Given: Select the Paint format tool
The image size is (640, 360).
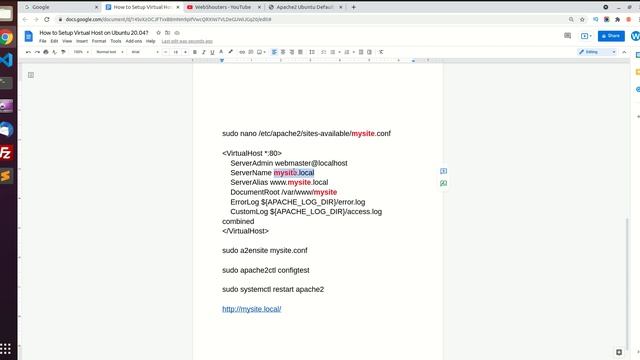Looking at the screenshot, I should (63, 52).
